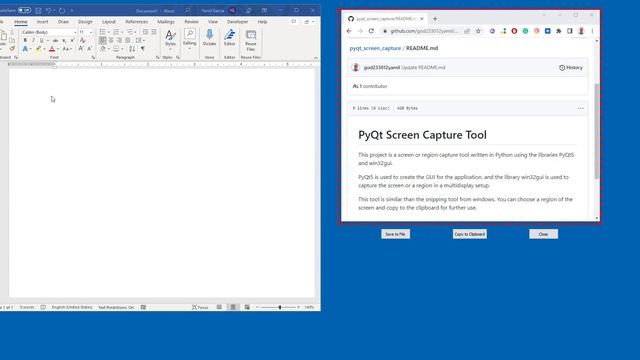
Task: Click the Clear All Formatting icon
Action: point(83,40)
